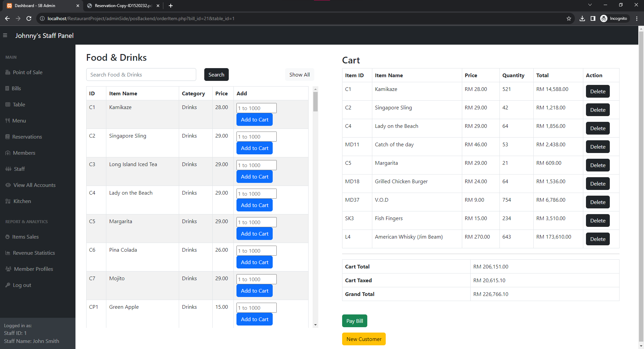Click the New Customer button
The image size is (644, 349).
tap(364, 339)
